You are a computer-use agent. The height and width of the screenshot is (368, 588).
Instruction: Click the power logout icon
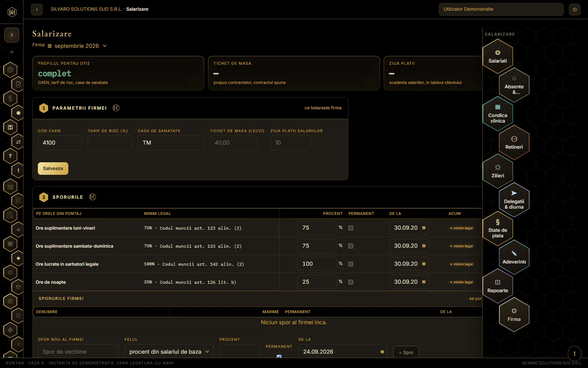click(x=575, y=10)
